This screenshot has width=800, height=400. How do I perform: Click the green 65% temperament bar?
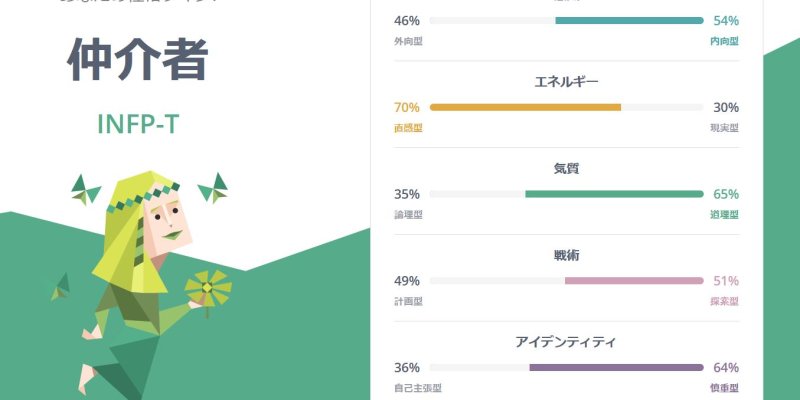(x=614, y=194)
